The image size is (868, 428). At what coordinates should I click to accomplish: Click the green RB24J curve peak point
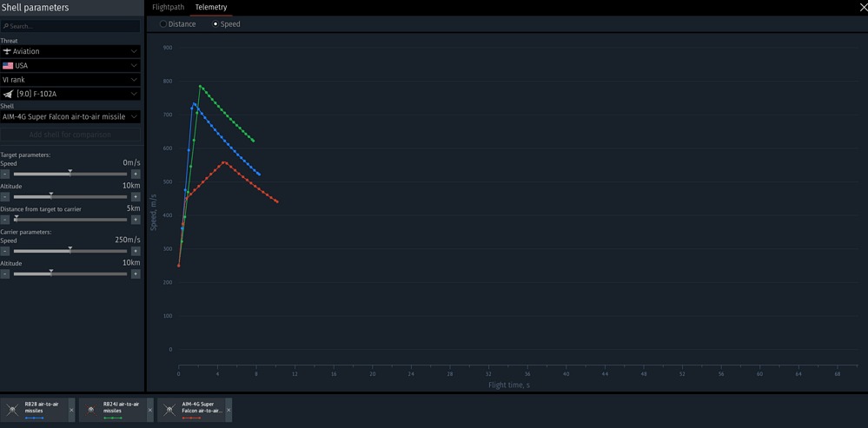click(x=200, y=86)
